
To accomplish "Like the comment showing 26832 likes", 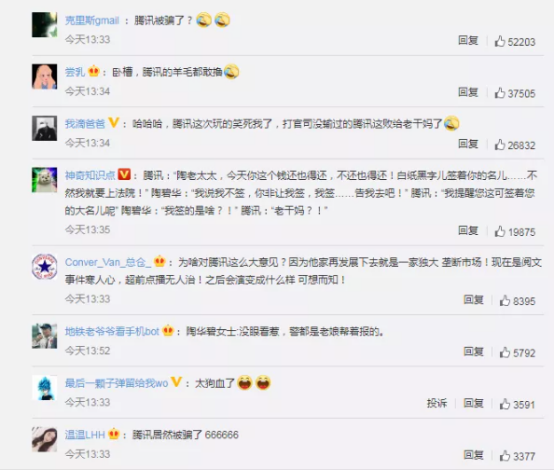I will [500, 145].
